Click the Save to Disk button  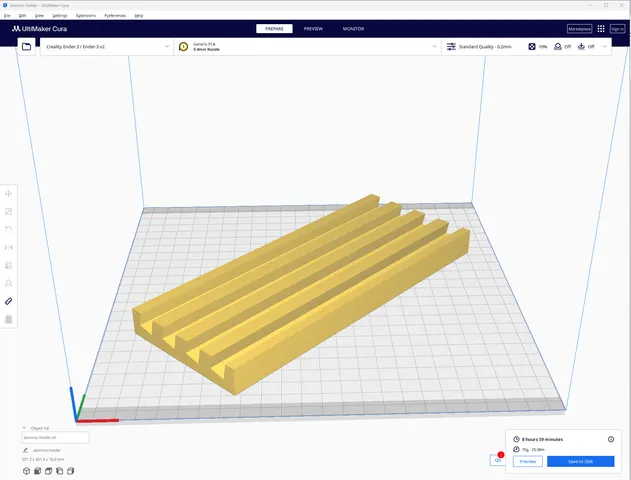(x=580, y=461)
